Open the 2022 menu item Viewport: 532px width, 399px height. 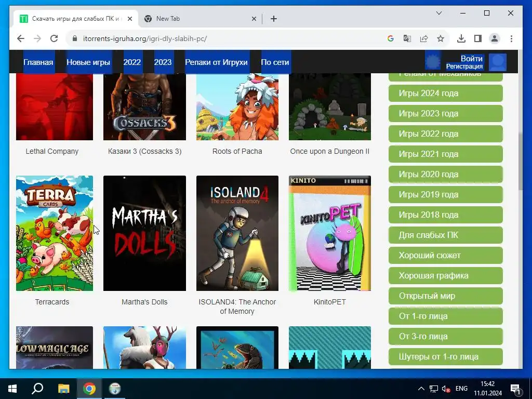tap(132, 62)
